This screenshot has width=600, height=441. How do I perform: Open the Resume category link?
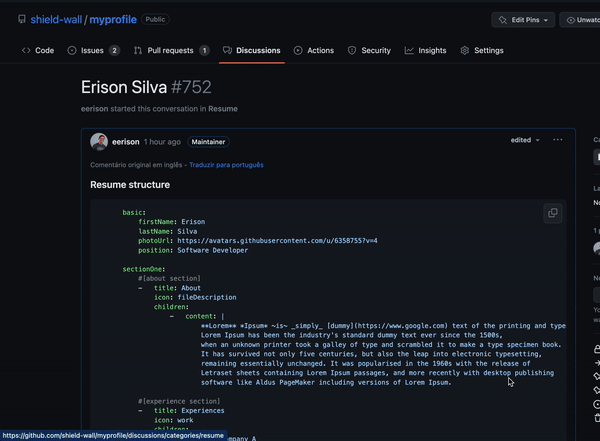[222, 108]
